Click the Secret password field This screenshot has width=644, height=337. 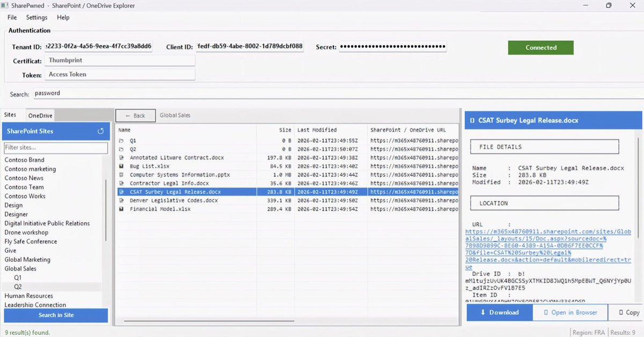[393, 47]
